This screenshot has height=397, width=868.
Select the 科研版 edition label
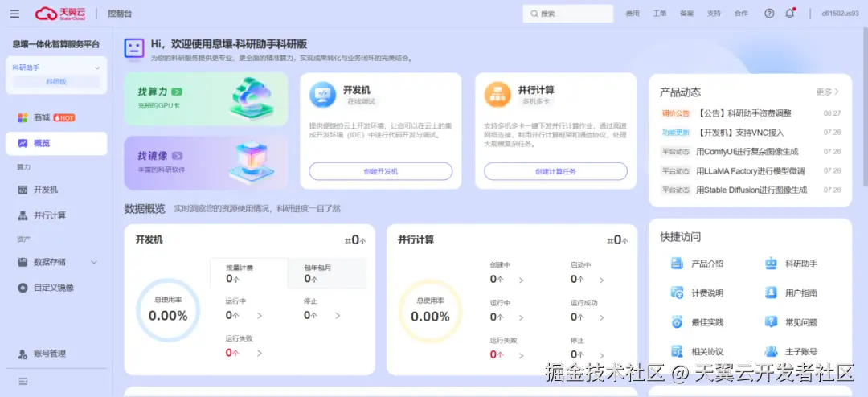56,81
